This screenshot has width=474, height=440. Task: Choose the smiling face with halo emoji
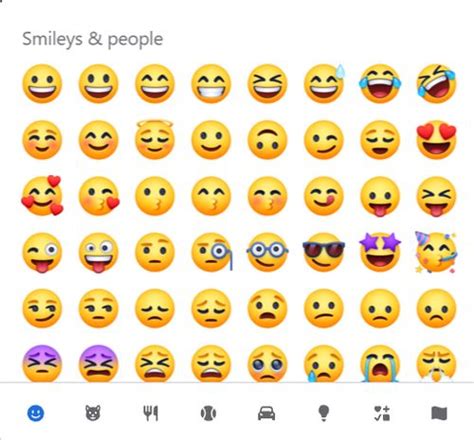[155, 139]
